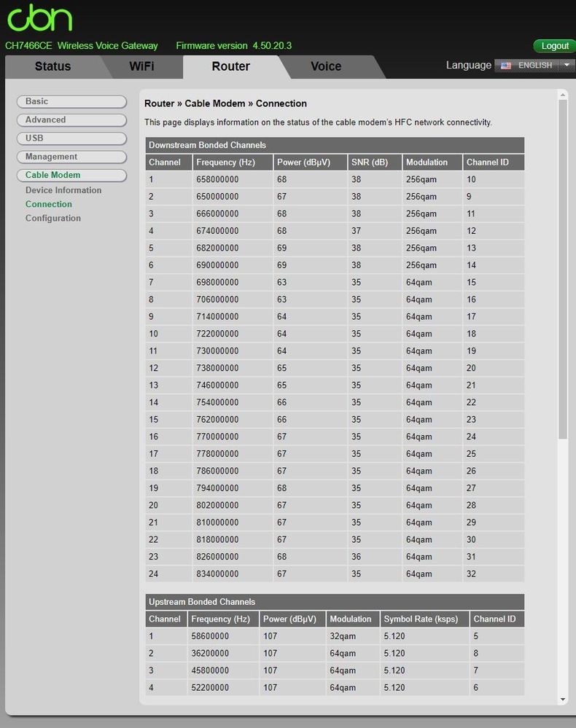Click the scrollbar down arrow
This screenshot has width=576, height=728.
pyautogui.click(x=563, y=699)
